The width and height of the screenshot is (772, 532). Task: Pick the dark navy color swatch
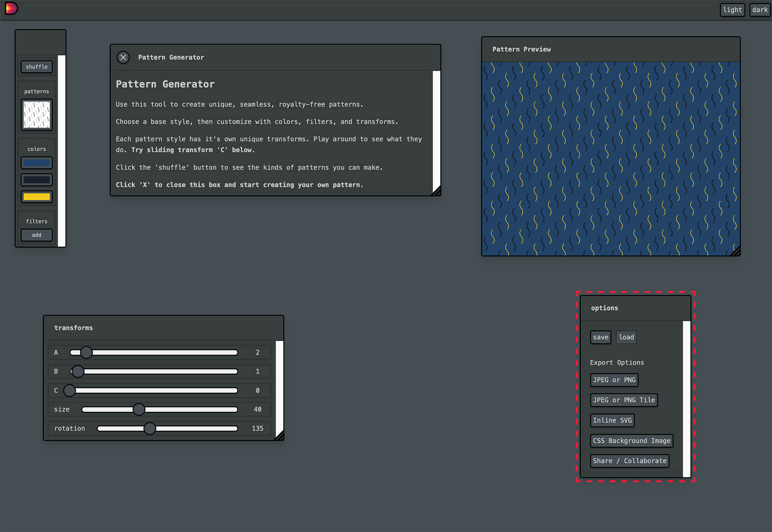(x=37, y=180)
